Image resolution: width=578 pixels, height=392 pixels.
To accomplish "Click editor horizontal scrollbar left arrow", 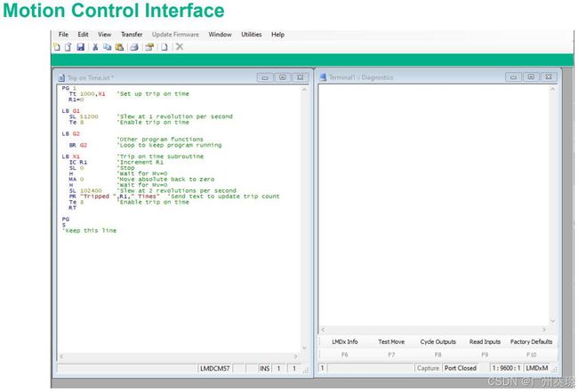I will pos(61,356).
